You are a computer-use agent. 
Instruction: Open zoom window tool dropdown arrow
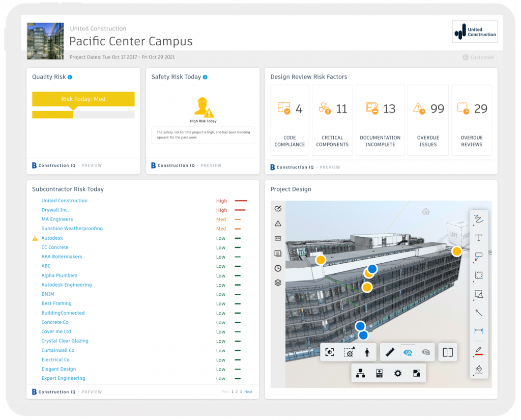point(354,347)
